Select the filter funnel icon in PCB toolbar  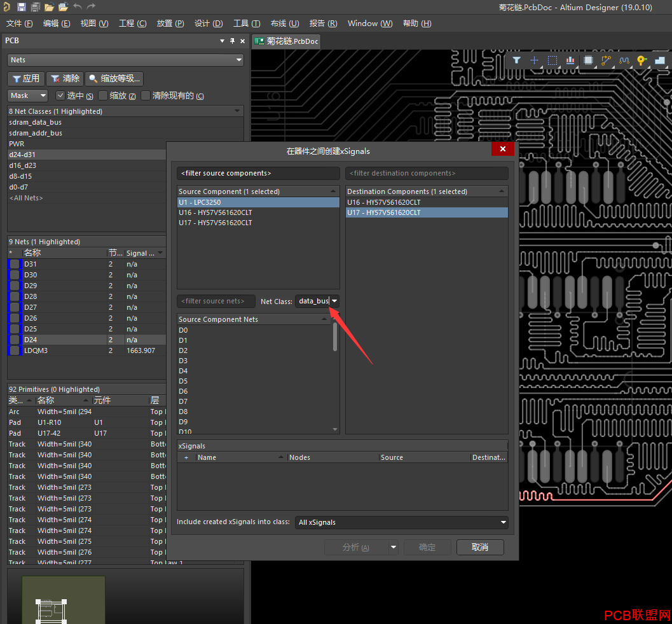point(516,60)
